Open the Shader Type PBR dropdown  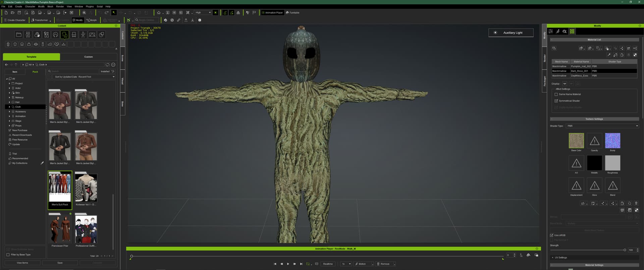(x=602, y=126)
